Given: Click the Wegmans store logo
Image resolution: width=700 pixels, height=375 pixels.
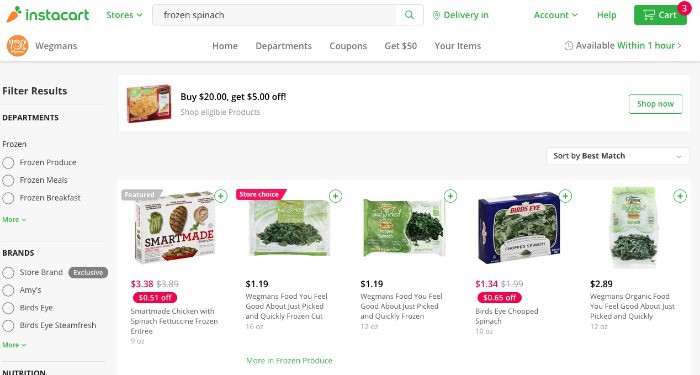Looking at the screenshot, I should pos(17,46).
